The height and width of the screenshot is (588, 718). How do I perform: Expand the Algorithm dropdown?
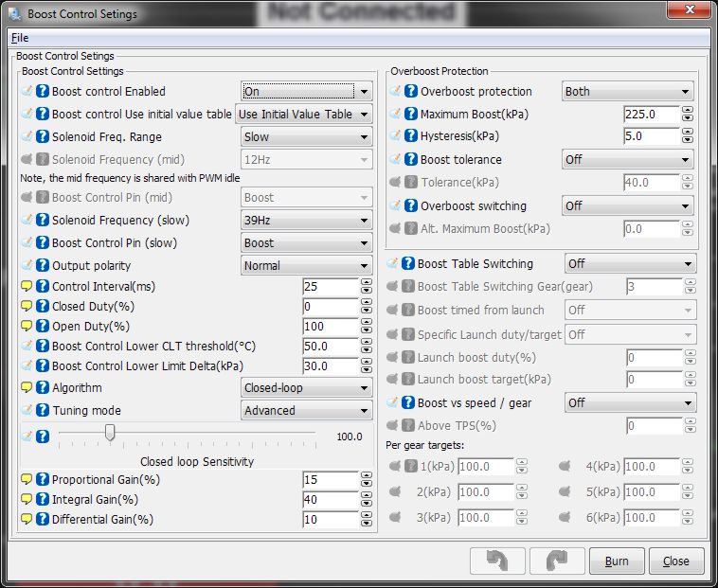pos(306,388)
